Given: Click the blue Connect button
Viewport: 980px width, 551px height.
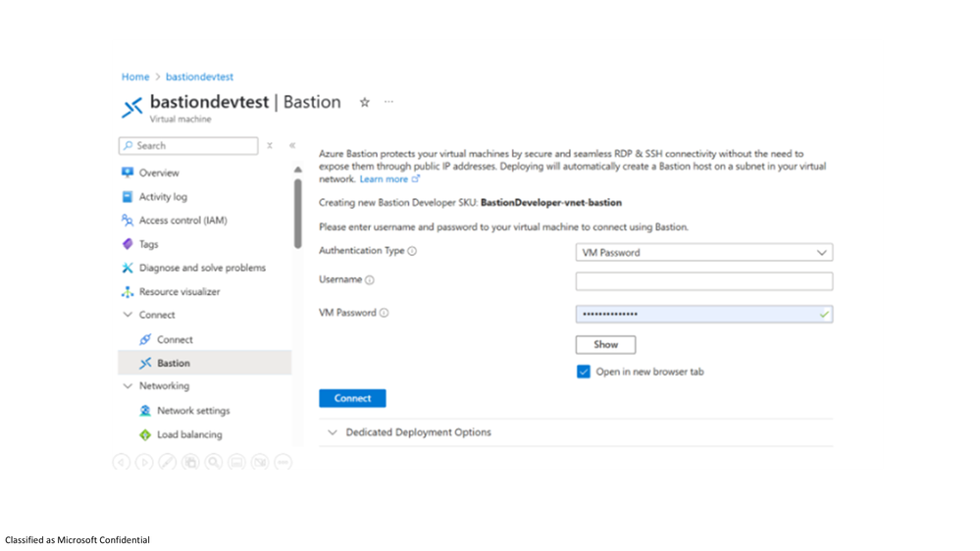Looking at the screenshot, I should click(x=352, y=399).
